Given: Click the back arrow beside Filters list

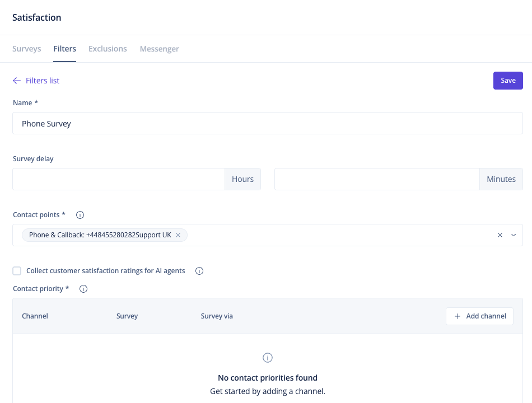Looking at the screenshot, I should tap(17, 81).
